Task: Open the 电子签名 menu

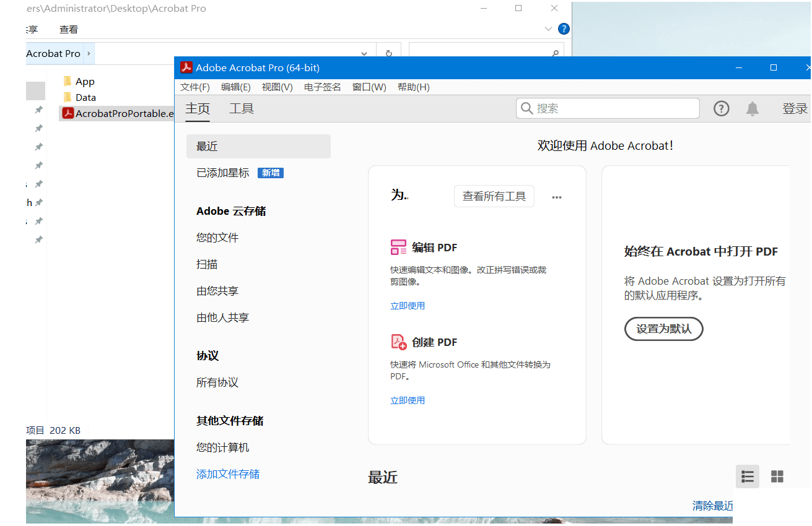Action: [323, 87]
